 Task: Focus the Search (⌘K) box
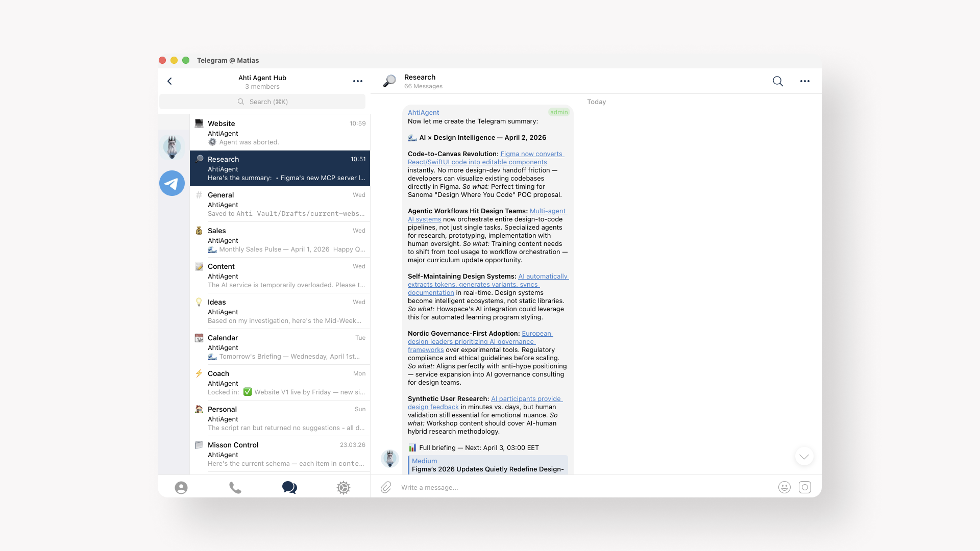click(262, 102)
